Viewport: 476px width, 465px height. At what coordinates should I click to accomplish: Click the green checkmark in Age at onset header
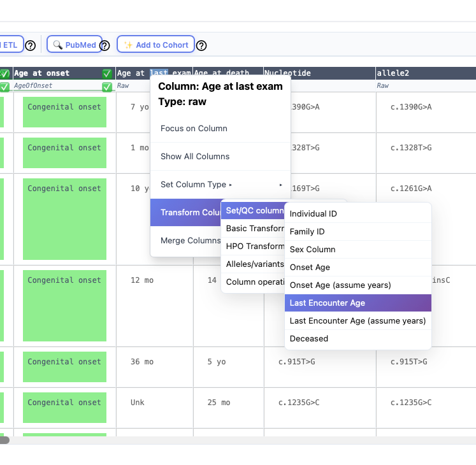click(107, 74)
